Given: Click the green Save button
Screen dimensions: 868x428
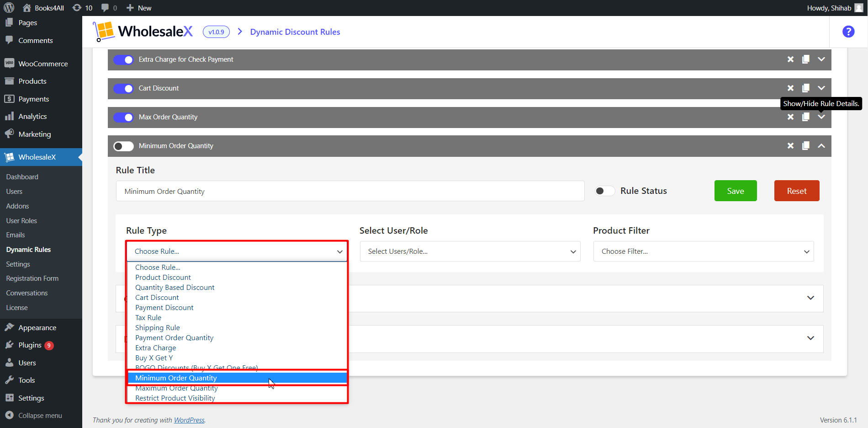Looking at the screenshot, I should point(736,191).
